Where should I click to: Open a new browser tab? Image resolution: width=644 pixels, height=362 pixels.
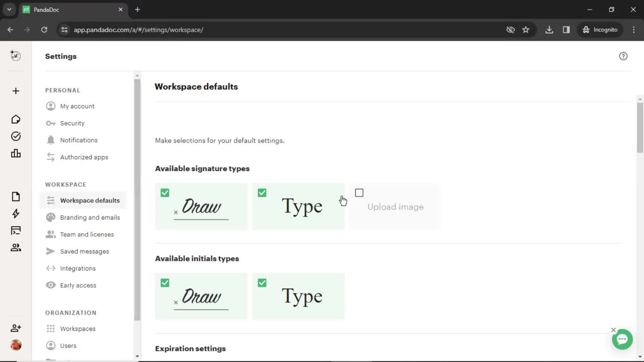point(138,10)
